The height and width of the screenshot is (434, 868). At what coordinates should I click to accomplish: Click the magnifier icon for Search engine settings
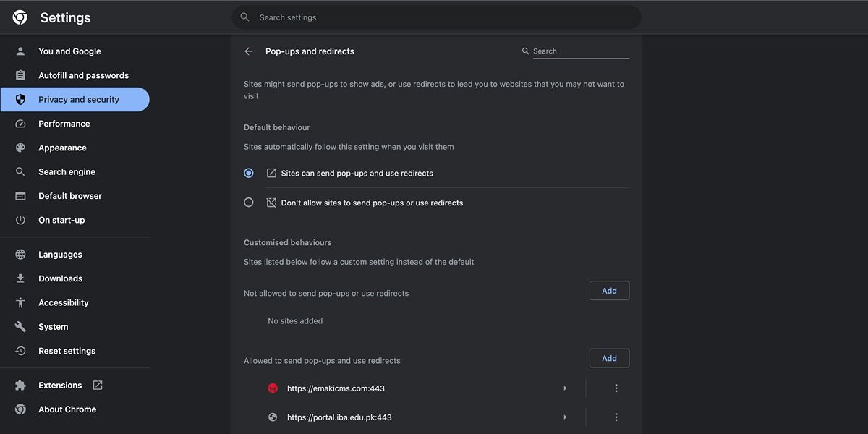point(20,171)
